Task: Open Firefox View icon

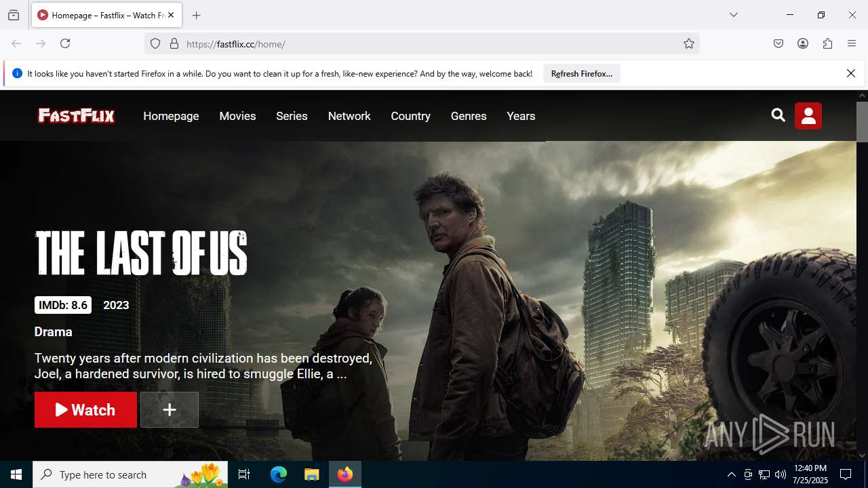Action: (x=14, y=15)
